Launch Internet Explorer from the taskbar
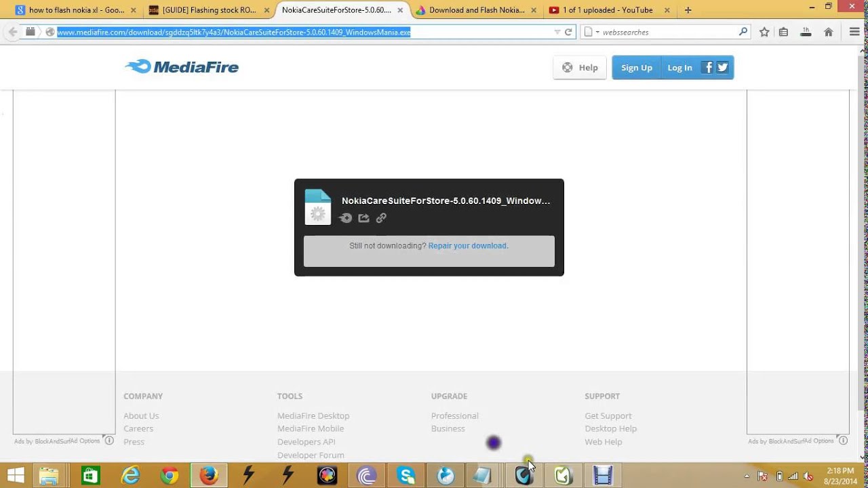868x488 pixels. 130,476
